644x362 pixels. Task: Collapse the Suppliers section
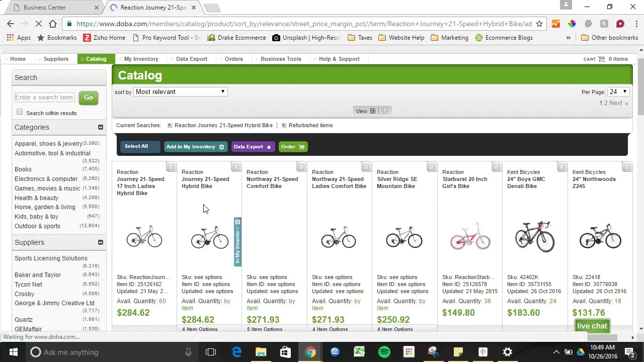[101, 242]
